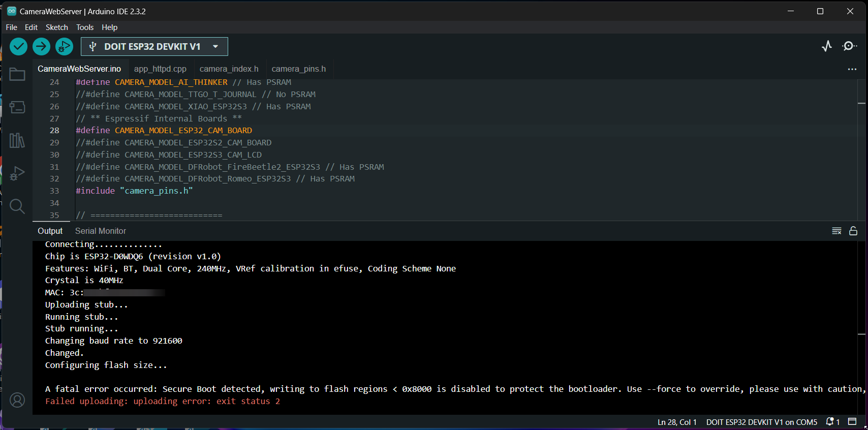The height and width of the screenshot is (430, 868).
Task: Click the Verify sketch checkmark button
Action: (19, 47)
